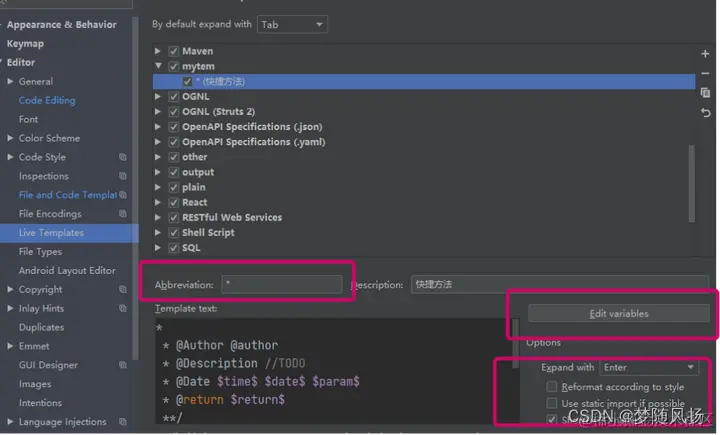The image size is (720, 435).
Task: Expand the Inlay Hints settings node
Action: [10, 308]
